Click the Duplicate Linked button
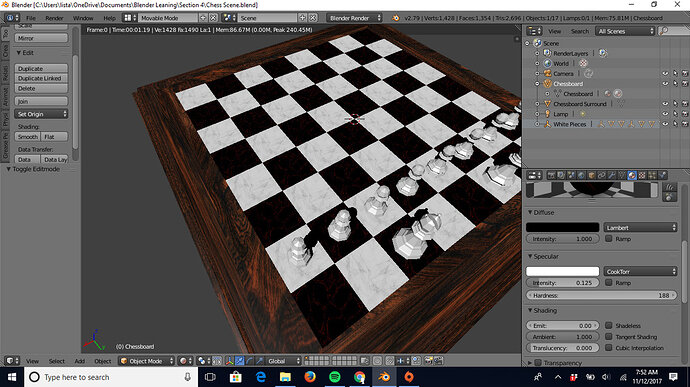Image resolution: width=690 pixels, height=387 pixels. coord(41,78)
